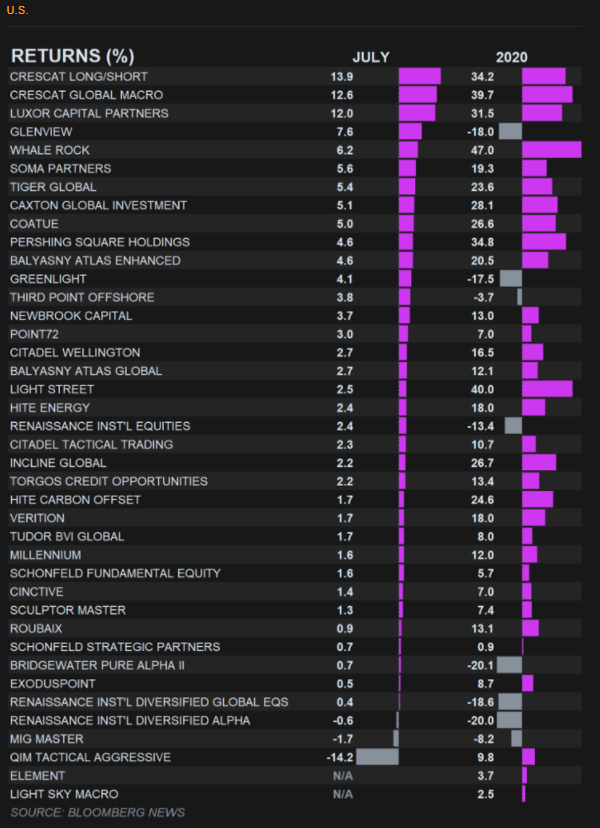Select RENAISSANCE INST'L EQUITIES row name
The image size is (600, 828).
tap(100, 426)
